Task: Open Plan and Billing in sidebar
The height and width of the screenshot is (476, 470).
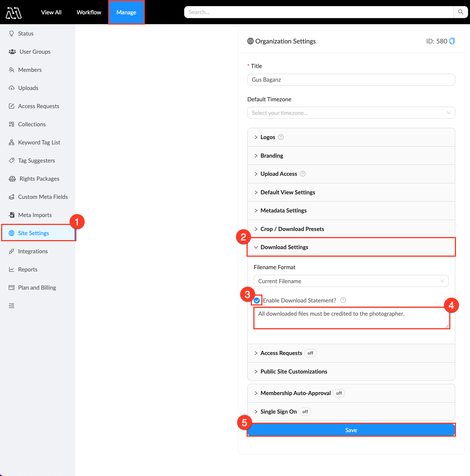Action: (x=37, y=288)
